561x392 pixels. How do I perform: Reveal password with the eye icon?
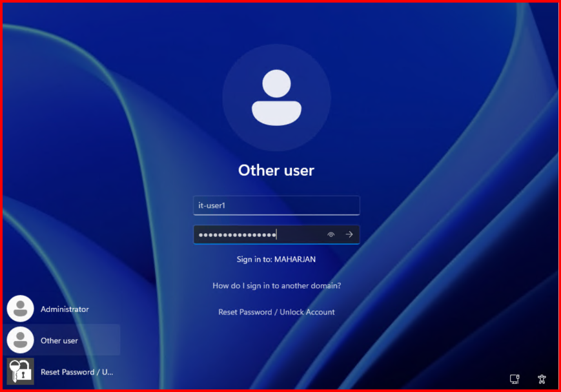331,234
